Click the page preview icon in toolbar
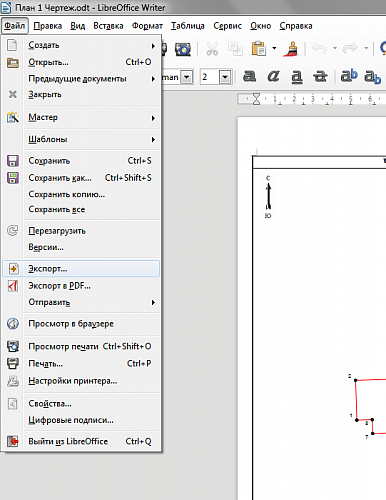This screenshot has height=500, width=386. point(183,49)
